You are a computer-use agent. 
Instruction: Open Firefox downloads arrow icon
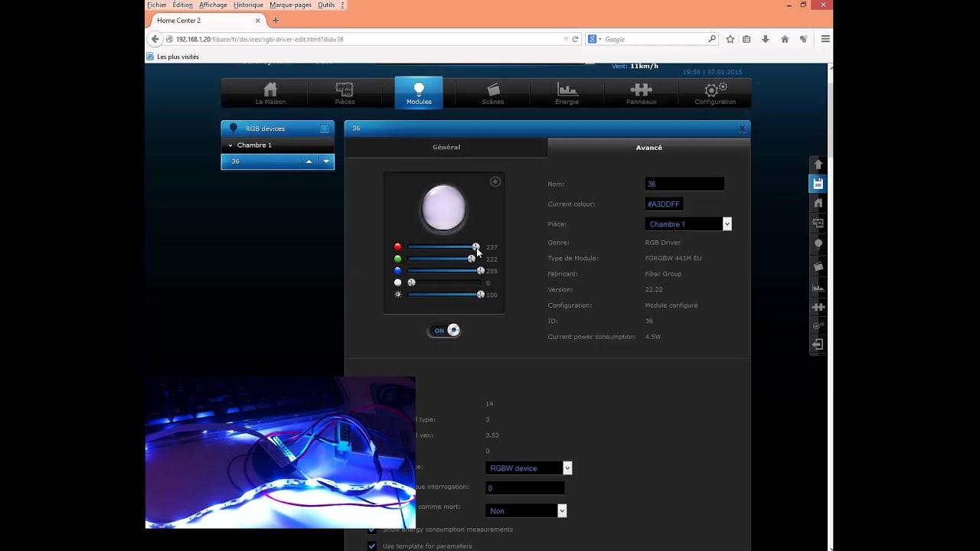click(x=765, y=39)
